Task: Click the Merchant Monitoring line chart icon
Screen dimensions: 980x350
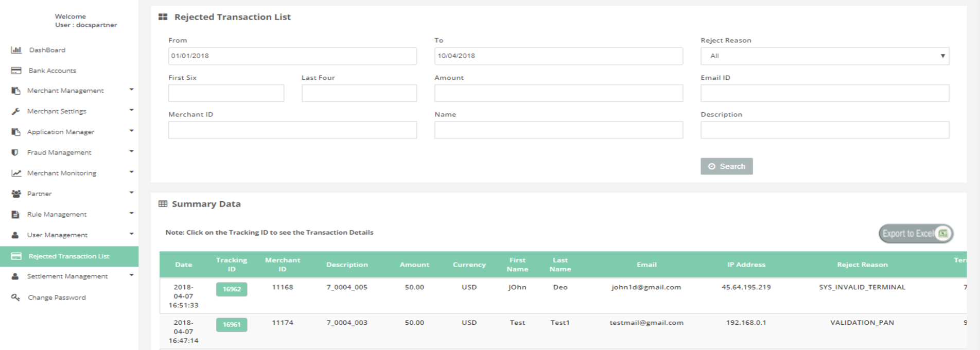Action: [16, 173]
